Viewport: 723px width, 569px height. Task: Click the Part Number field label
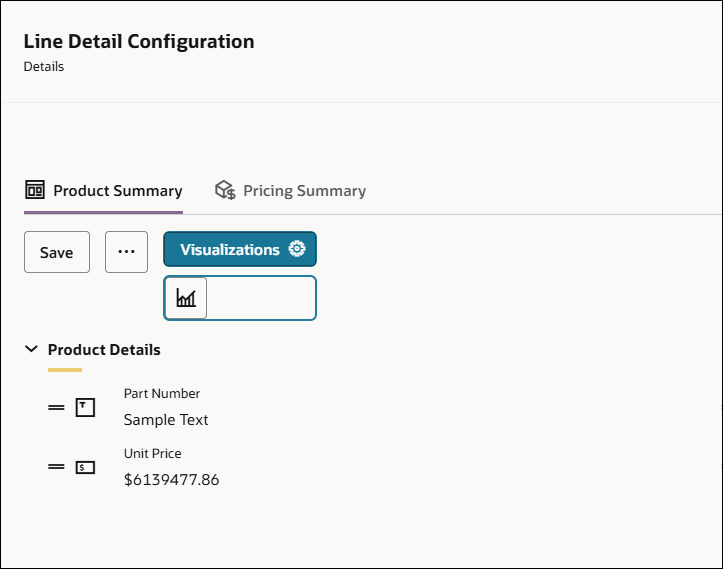coord(162,394)
